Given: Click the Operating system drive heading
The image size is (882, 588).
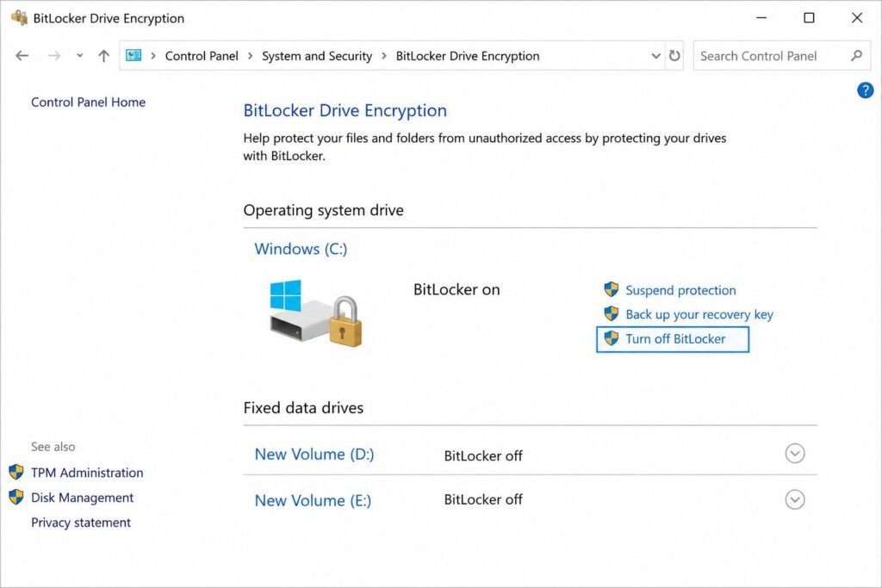Looking at the screenshot, I should coord(324,210).
